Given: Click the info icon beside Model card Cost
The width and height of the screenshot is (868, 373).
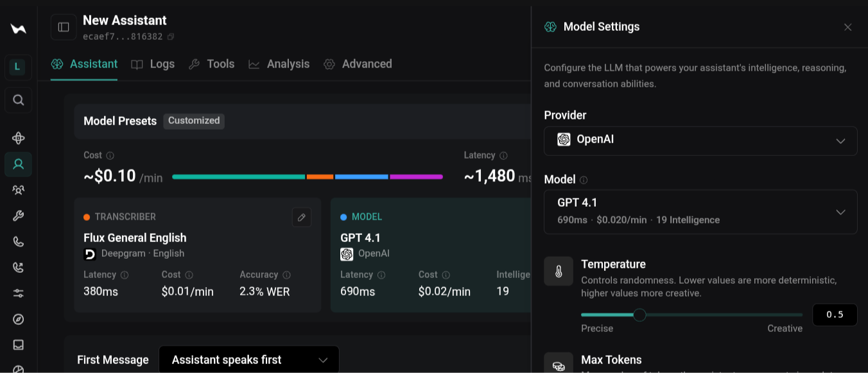Looking at the screenshot, I should [x=446, y=275].
